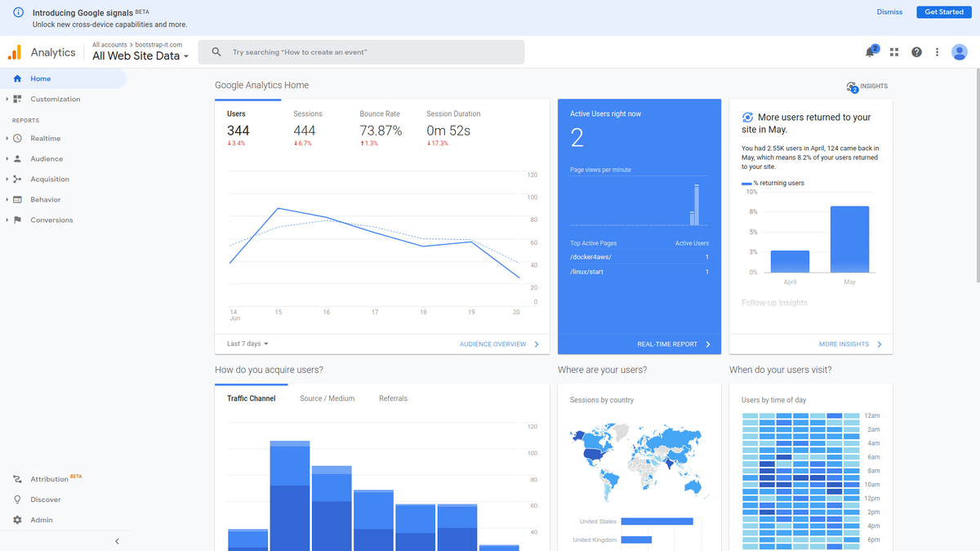Click the Home house icon

click(x=17, y=78)
